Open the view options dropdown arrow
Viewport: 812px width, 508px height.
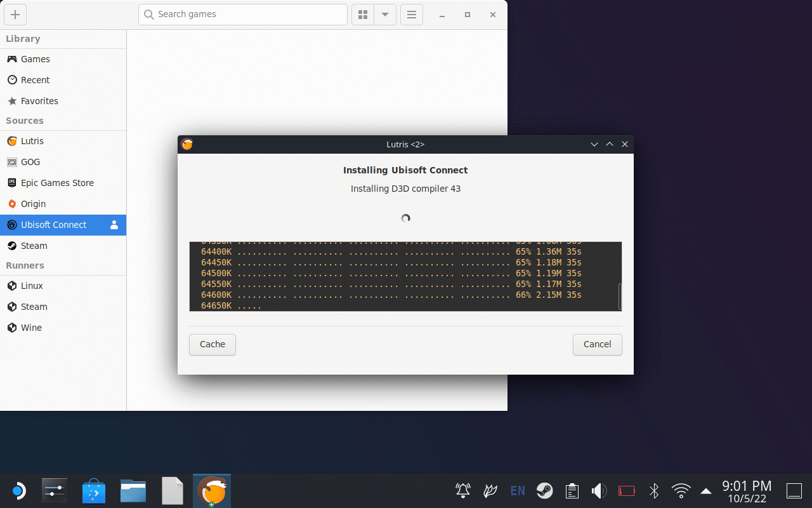pos(385,15)
